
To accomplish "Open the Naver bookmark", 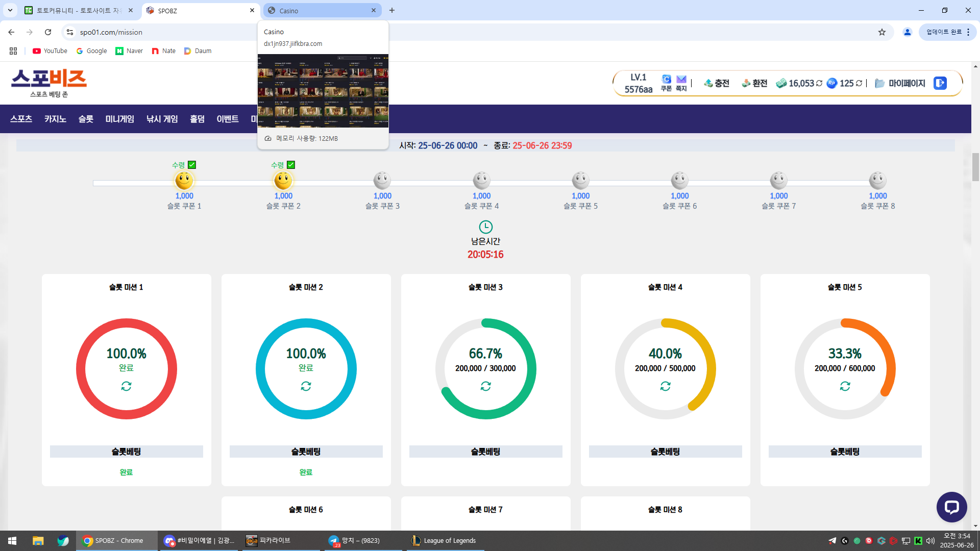I will [129, 51].
